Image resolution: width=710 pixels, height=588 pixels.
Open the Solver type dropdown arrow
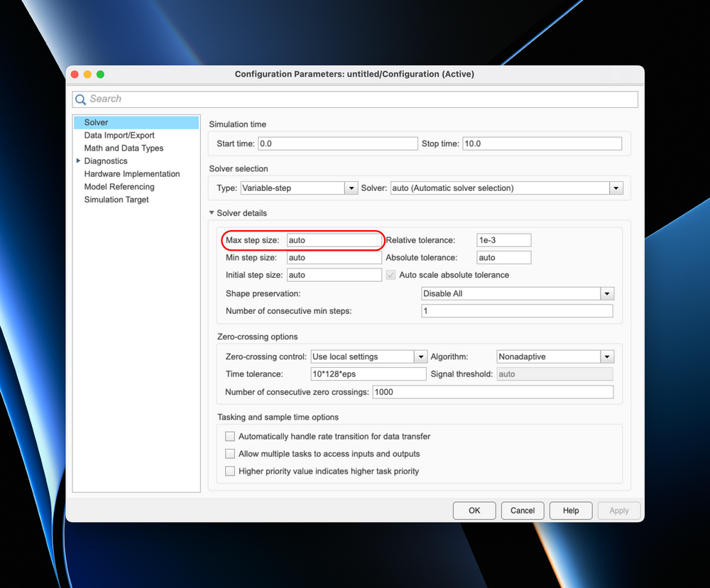click(x=350, y=187)
